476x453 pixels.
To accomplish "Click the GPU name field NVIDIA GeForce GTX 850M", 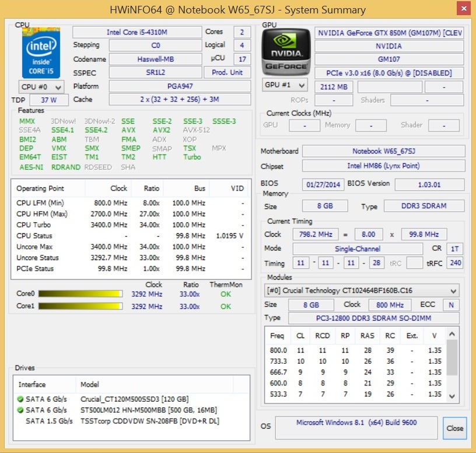I will click(x=389, y=33).
